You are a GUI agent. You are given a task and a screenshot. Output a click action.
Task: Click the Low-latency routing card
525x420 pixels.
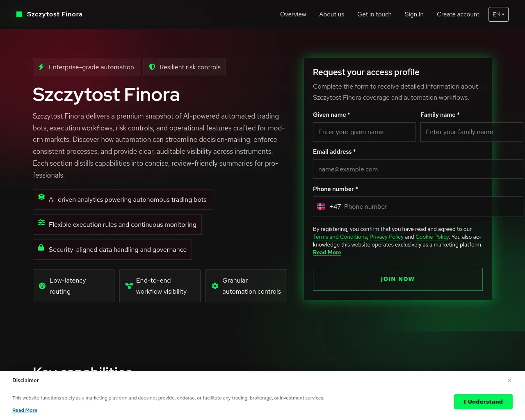[x=73, y=286]
